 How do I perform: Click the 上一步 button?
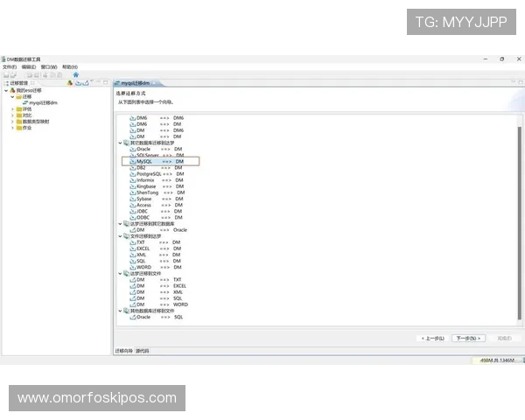[x=433, y=338]
